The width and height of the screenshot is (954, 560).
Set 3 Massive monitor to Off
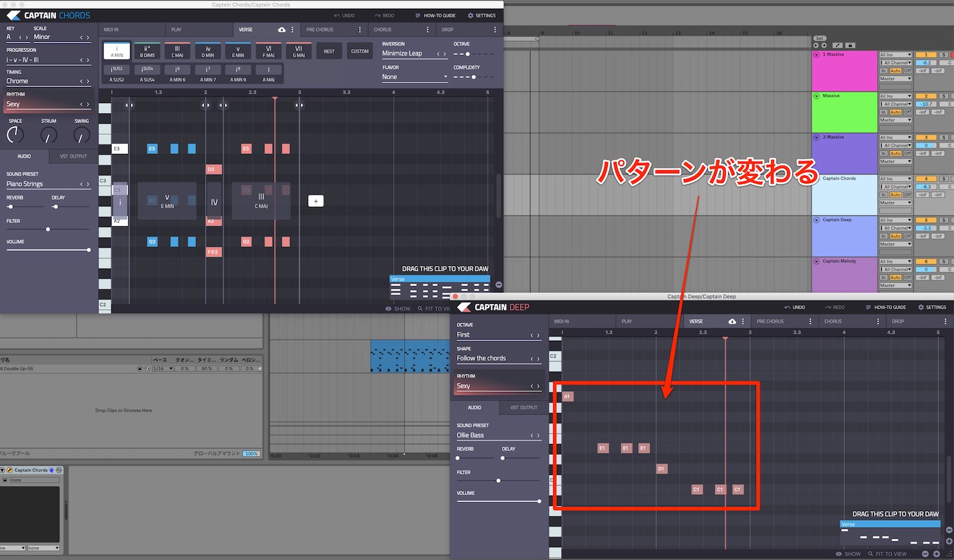tap(908, 153)
